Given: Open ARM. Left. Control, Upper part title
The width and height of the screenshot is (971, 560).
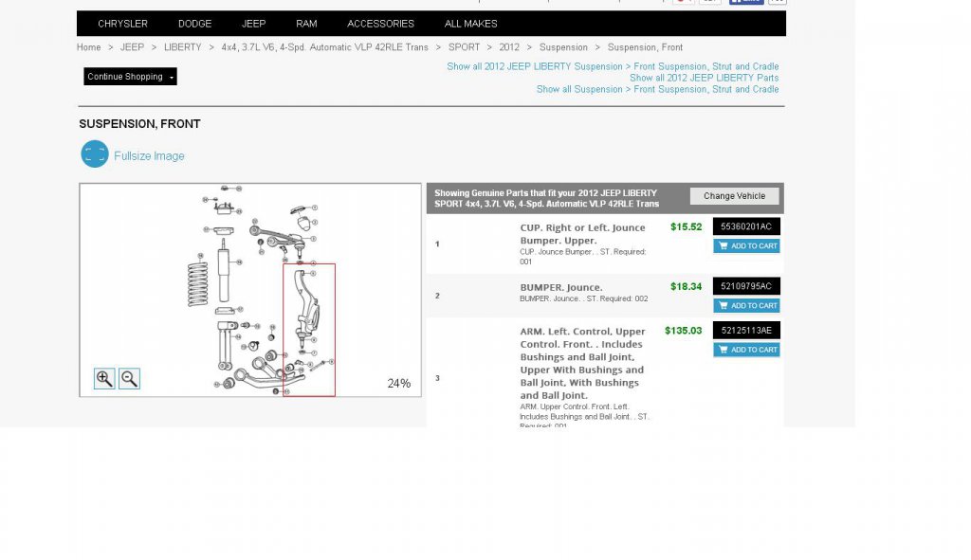Looking at the screenshot, I should (x=583, y=363).
